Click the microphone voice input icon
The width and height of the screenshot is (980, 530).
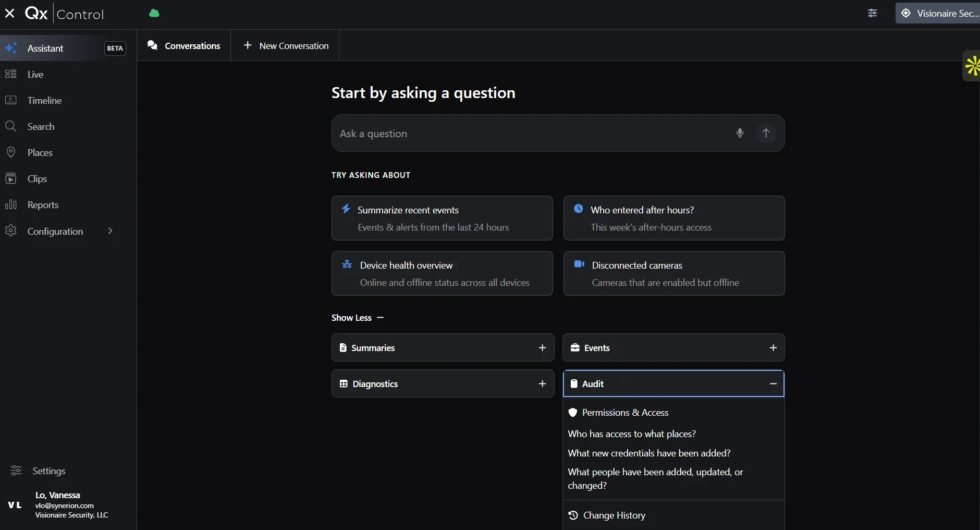click(x=740, y=133)
